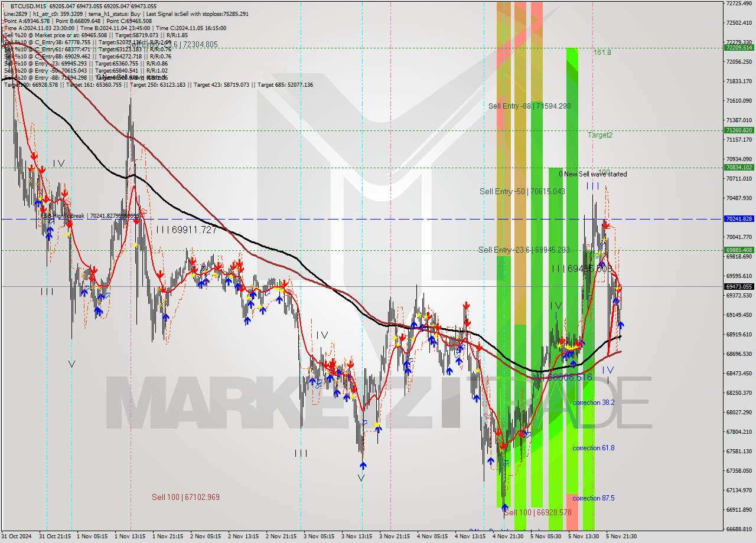Click the '5 Nov 13:30' time axis label

(x=584, y=537)
